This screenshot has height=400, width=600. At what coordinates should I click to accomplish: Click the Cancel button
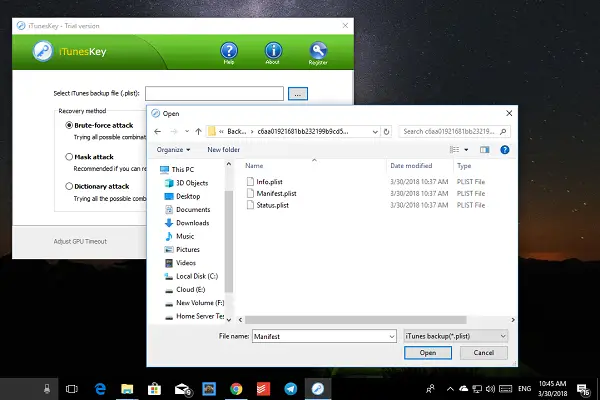coord(484,353)
